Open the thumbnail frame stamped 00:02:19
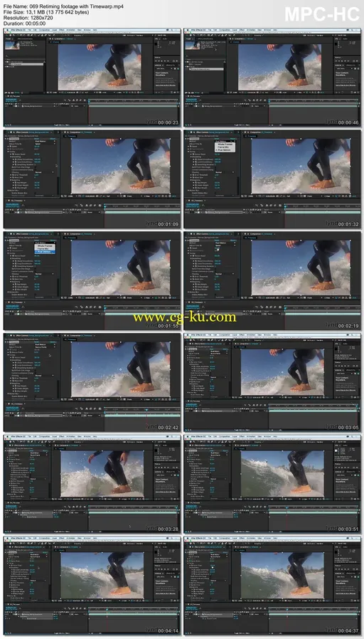This screenshot has width=364, height=639. point(272,281)
